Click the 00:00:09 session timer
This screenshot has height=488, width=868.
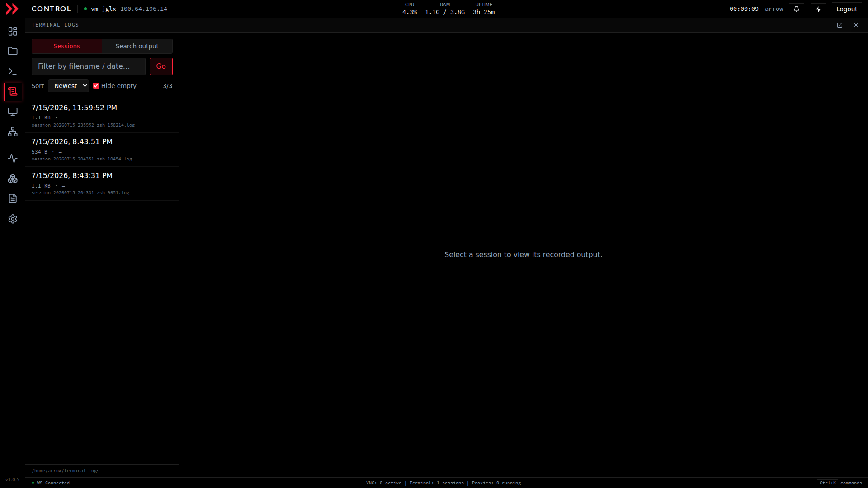(744, 9)
